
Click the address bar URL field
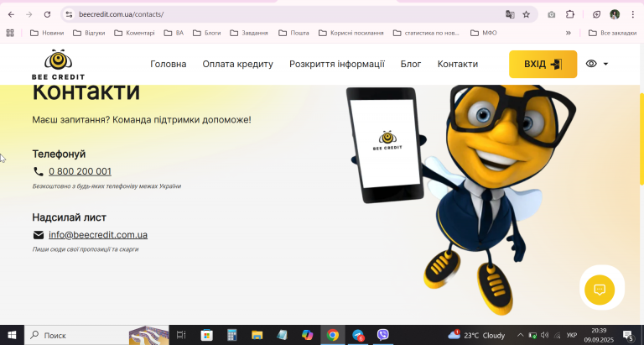(x=288, y=14)
